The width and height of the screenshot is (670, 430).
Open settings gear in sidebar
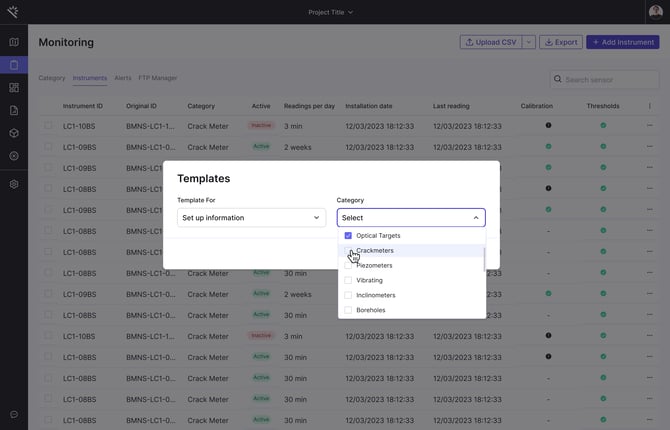click(14, 184)
